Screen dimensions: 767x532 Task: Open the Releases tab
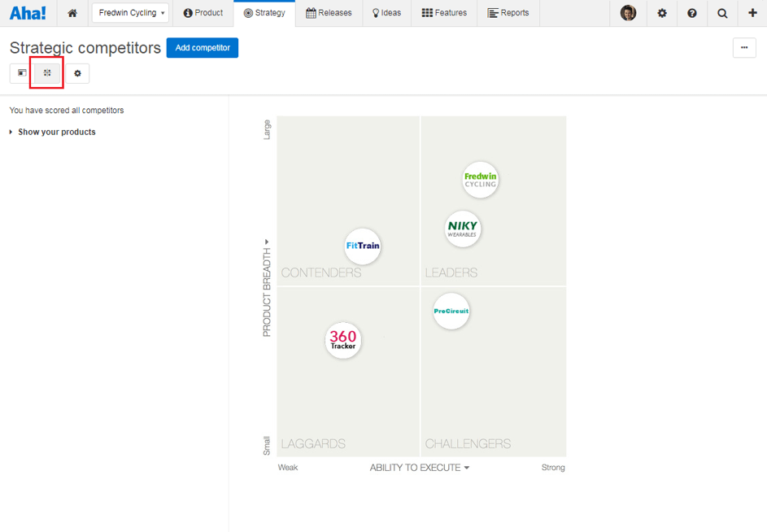pyautogui.click(x=329, y=13)
